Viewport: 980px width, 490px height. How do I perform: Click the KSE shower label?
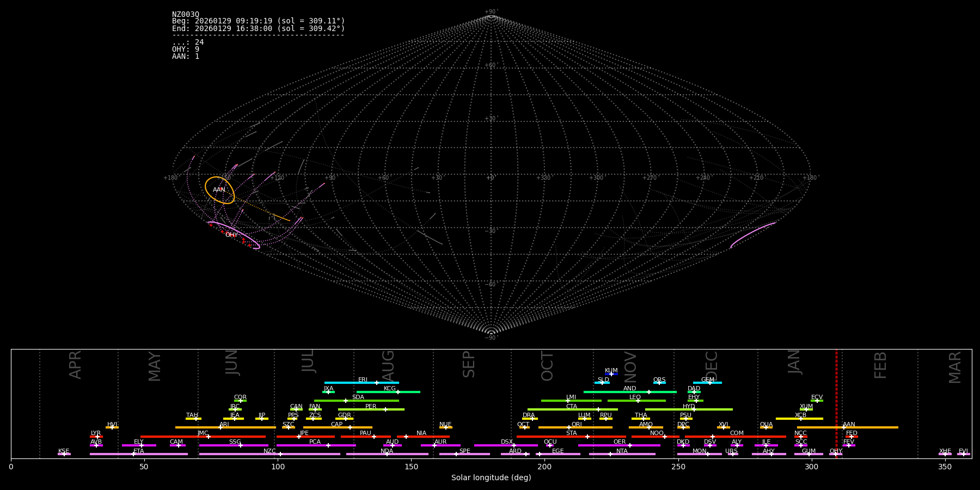point(64,451)
